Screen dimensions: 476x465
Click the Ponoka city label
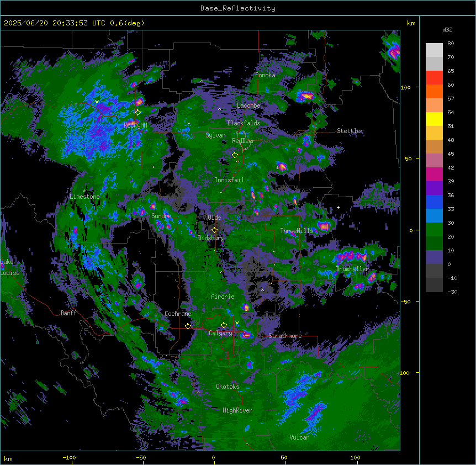[x=265, y=75]
